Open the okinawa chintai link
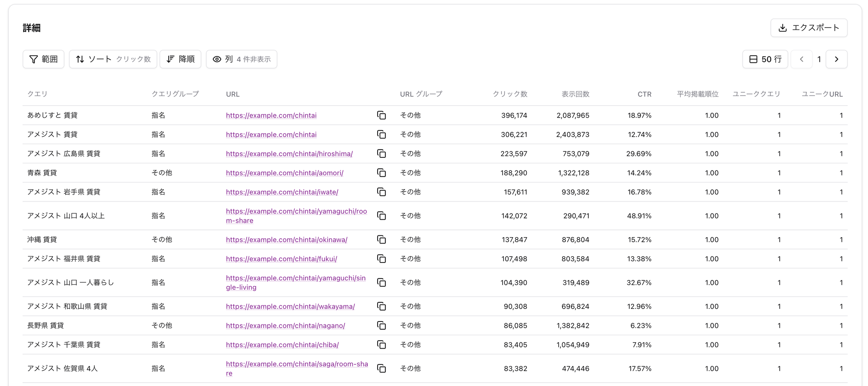 pos(287,240)
